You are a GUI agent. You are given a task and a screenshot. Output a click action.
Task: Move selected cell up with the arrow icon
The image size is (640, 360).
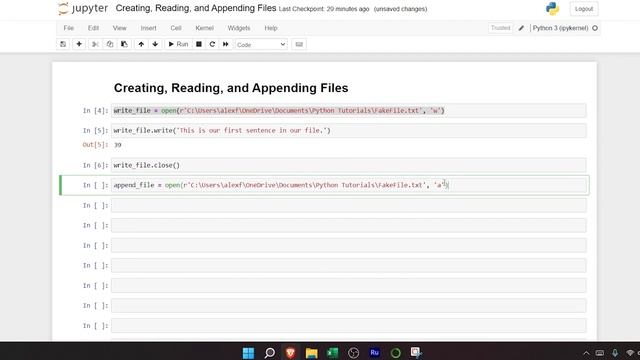(x=141, y=44)
